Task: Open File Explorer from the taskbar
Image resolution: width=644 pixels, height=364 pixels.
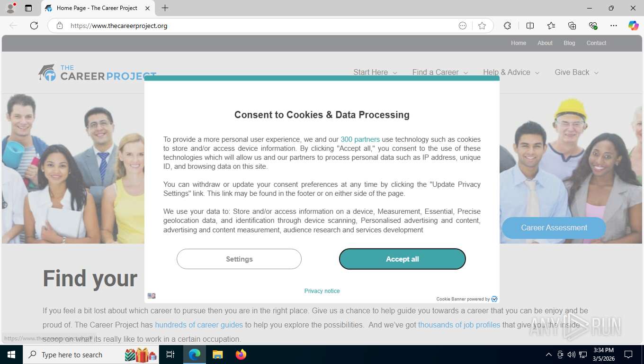Action: pos(217,355)
